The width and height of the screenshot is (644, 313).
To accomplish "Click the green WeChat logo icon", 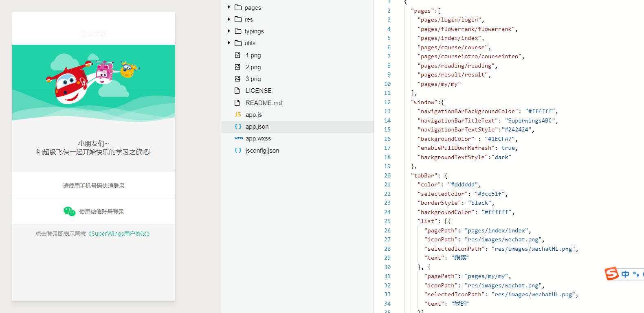I will 70,211.
